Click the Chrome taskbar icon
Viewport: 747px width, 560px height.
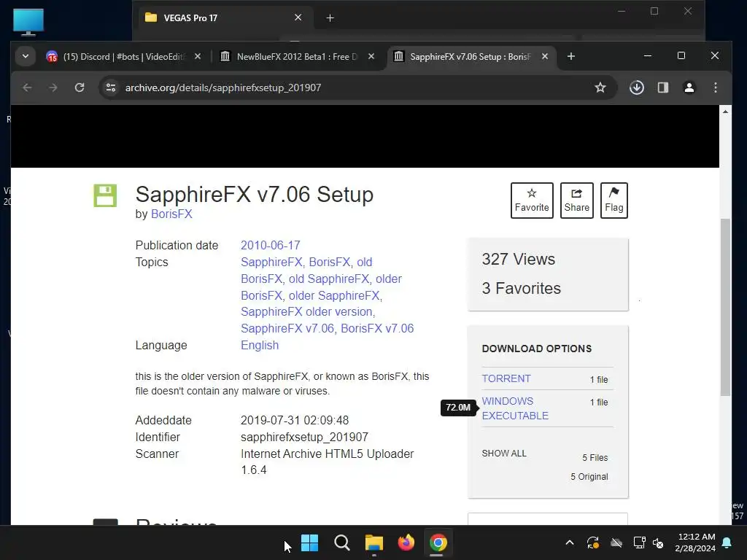click(x=438, y=542)
